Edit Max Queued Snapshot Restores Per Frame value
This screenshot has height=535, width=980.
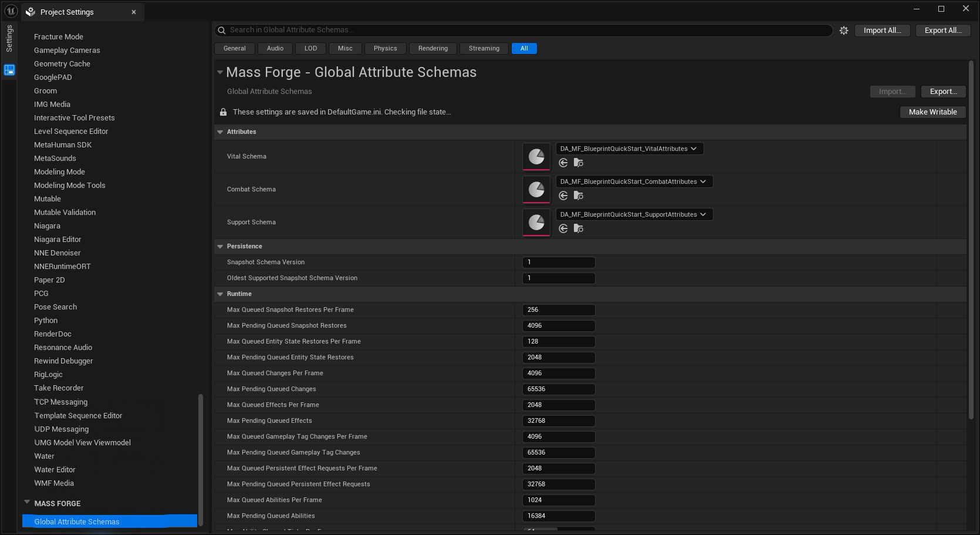[x=559, y=310]
